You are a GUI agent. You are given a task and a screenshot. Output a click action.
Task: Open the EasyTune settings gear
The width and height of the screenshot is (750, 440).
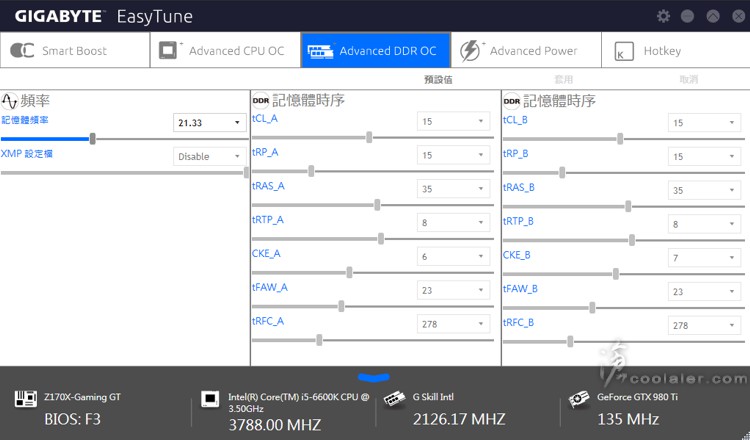pyautogui.click(x=663, y=16)
